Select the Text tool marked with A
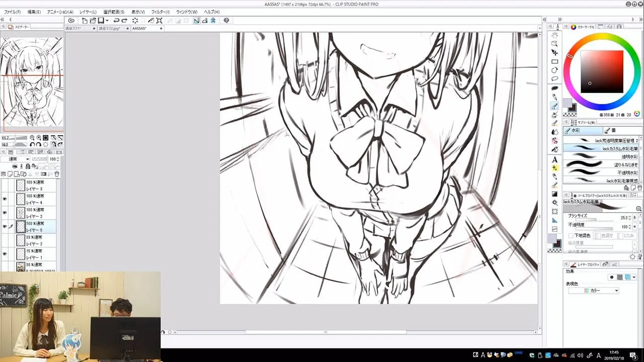Viewport: 644px width, 362px height. click(x=554, y=159)
